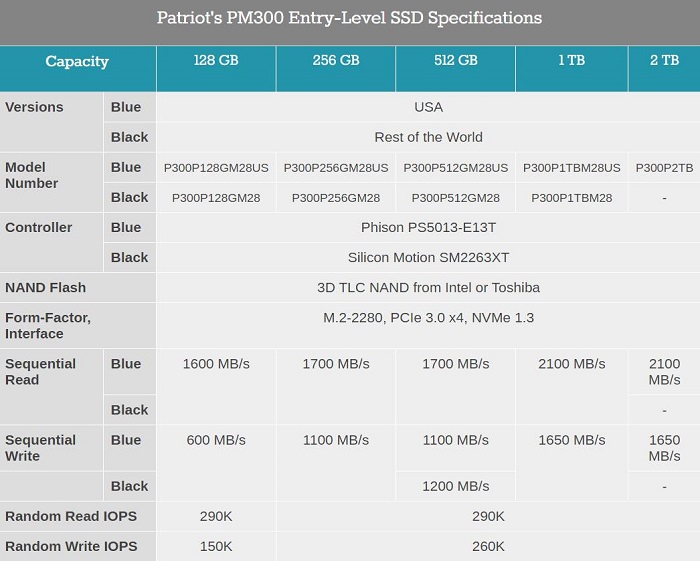This screenshot has height=561, width=700.
Task: Click the 150K random write IOPS value
Action: pos(216,546)
